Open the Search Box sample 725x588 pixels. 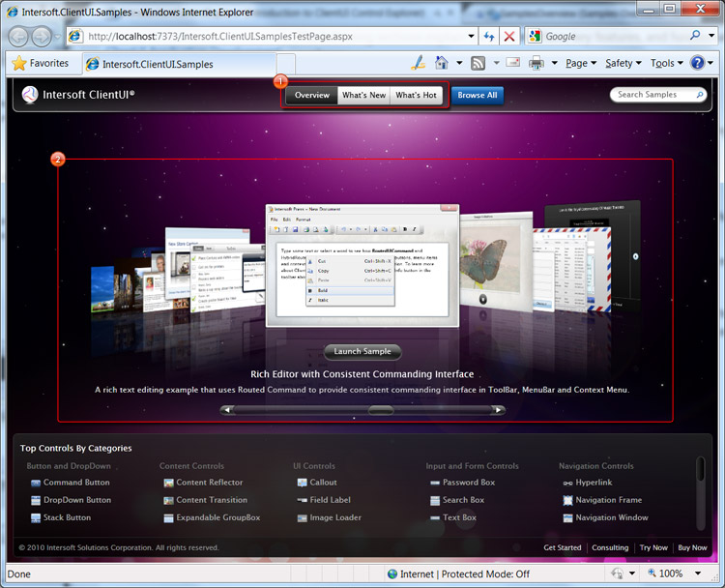[457, 500]
